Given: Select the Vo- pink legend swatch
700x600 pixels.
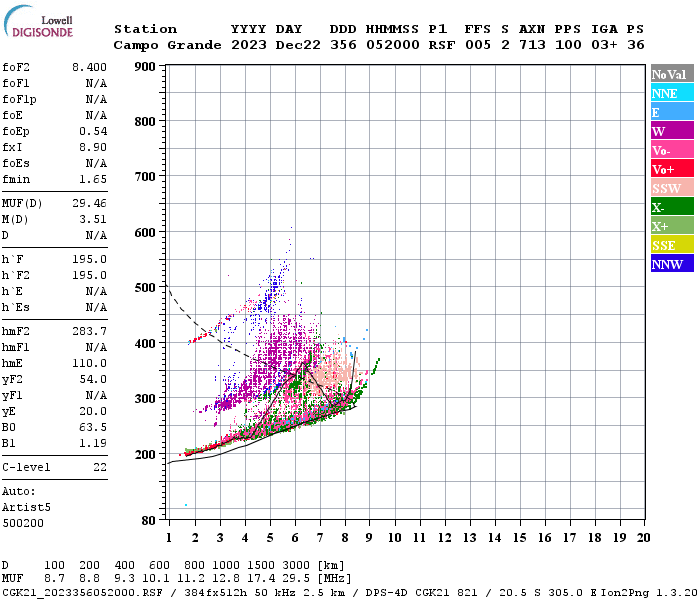Looking at the screenshot, I should pos(672,150).
